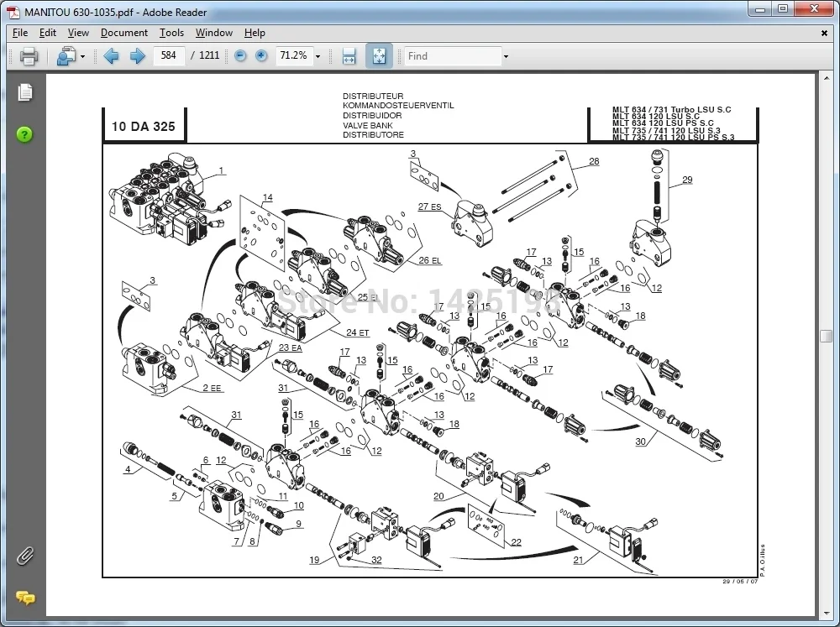Open dropdown arrow beside collaborate icon
Screen dimensions: 840x627
[x=82, y=56]
